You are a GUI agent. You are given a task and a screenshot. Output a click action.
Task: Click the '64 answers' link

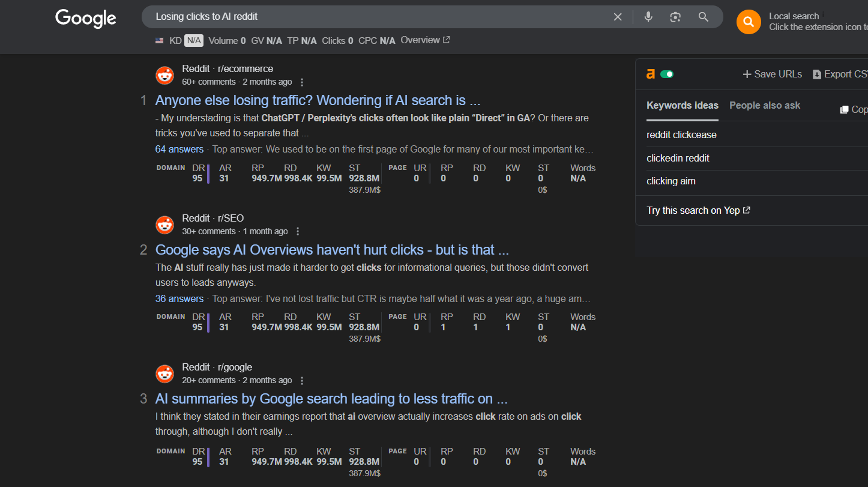click(179, 150)
